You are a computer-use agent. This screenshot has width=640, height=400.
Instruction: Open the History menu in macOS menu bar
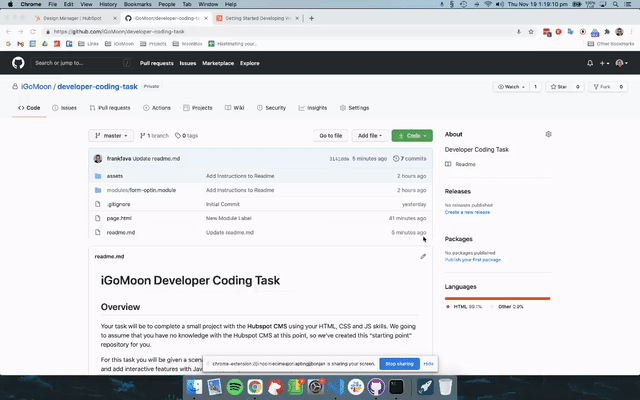click(x=108, y=4)
